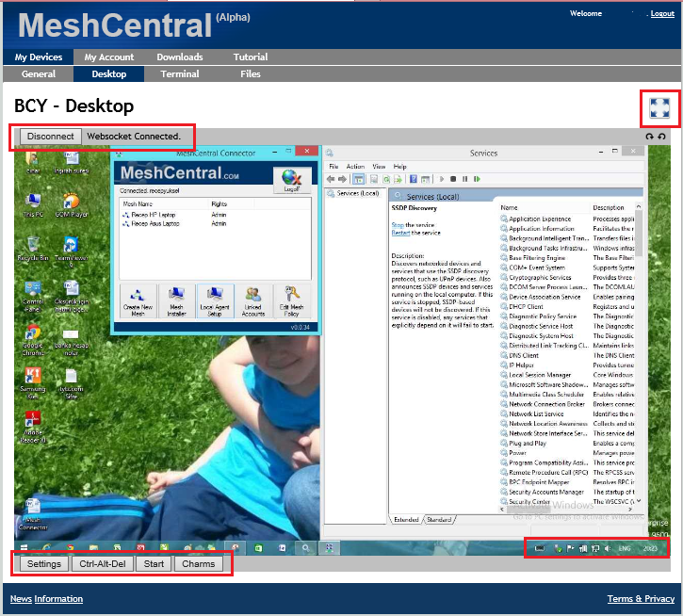The height and width of the screenshot is (616, 683).
Task: Click the TeamViewer desktop icon
Action: [71, 251]
